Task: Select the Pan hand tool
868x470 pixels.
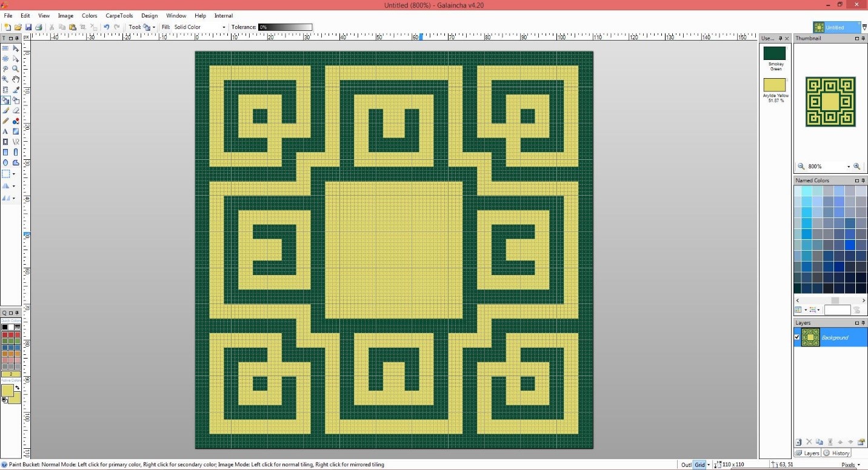Action: pos(16,79)
